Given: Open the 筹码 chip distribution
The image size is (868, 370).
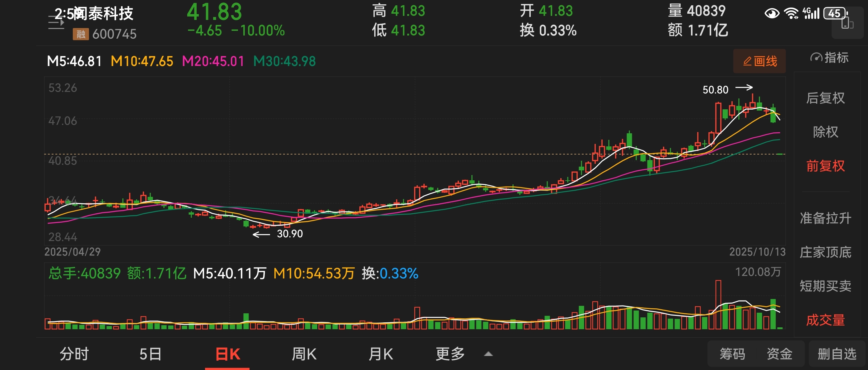Looking at the screenshot, I should click(732, 354).
